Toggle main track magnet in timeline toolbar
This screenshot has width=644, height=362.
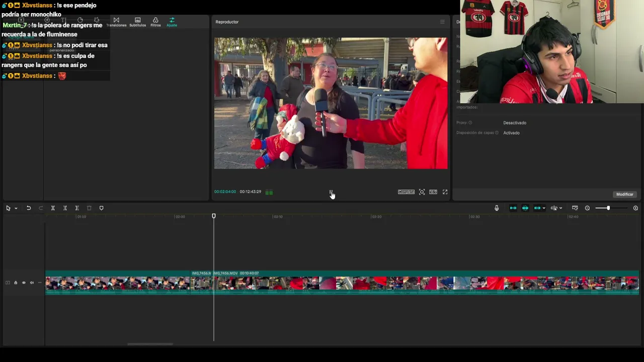[x=513, y=208]
